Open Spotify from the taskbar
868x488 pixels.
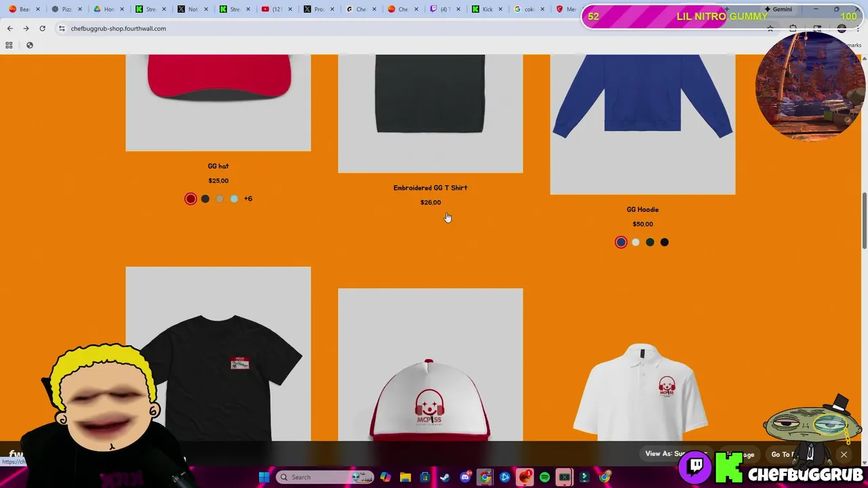point(545,477)
